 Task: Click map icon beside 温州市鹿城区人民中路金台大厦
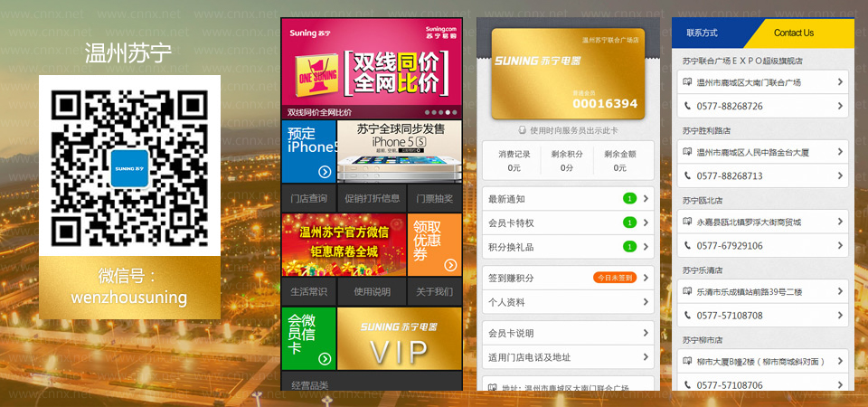click(x=687, y=152)
